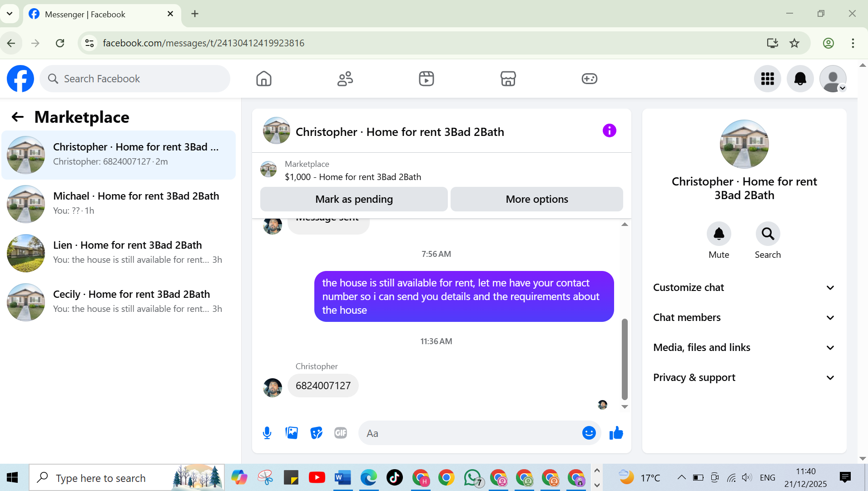
Task: View site information icon in address bar
Action: (89, 43)
